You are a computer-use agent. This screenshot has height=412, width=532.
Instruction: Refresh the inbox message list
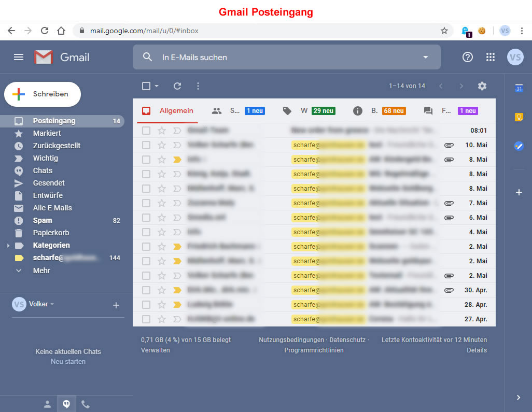pos(177,86)
